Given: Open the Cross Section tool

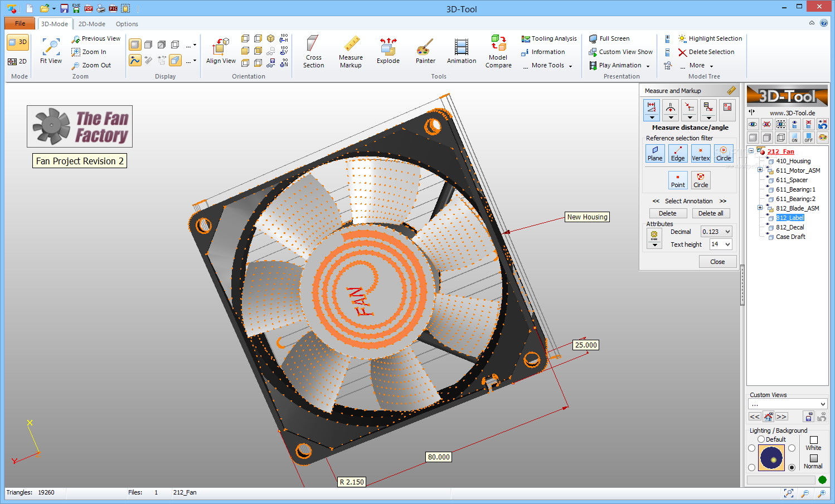Looking at the screenshot, I should [313, 51].
